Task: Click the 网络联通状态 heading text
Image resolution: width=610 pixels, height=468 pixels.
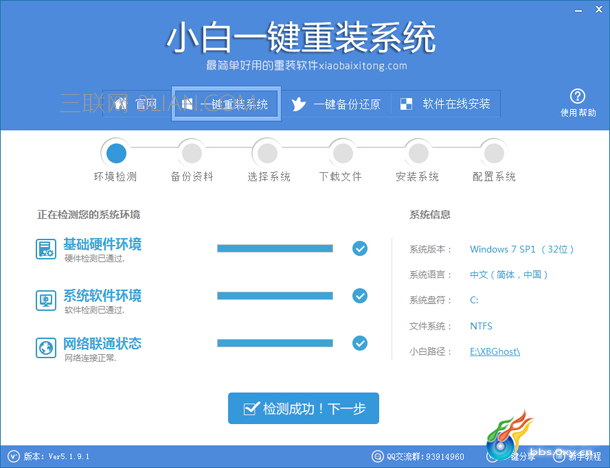Action: coord(102,343)
